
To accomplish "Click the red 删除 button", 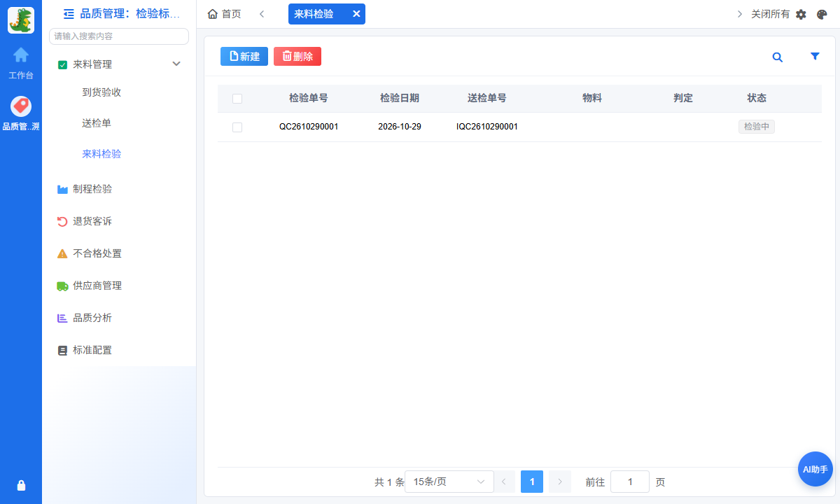I will coord(297,57).
